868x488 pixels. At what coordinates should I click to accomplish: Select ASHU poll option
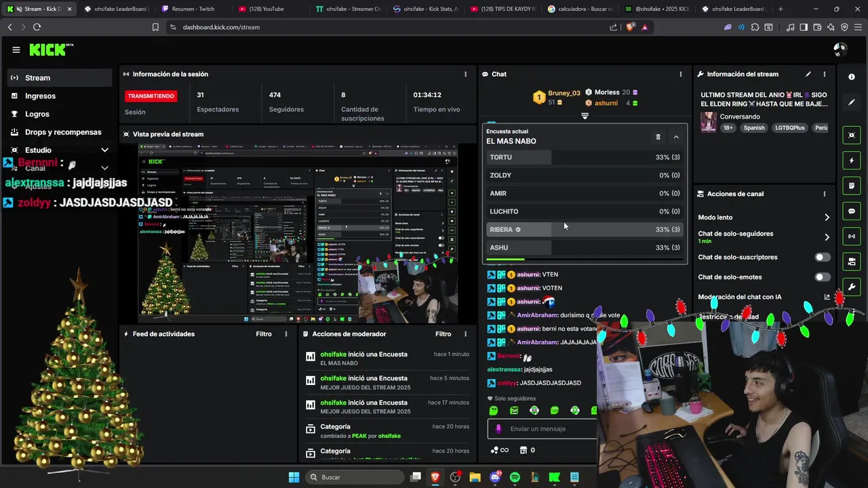coord(585,247)
